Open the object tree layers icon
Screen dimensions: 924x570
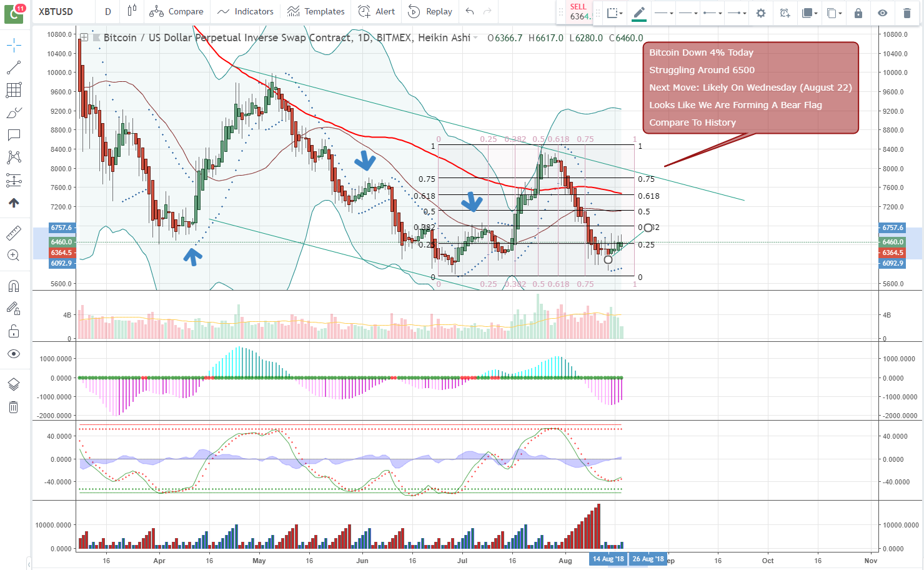[x=14, y=384]
